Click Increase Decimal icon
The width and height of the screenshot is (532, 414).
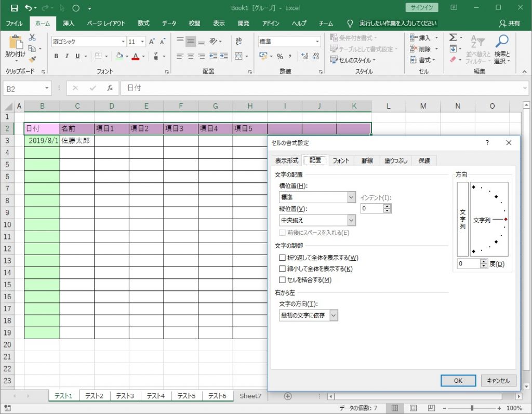(305, 56)
